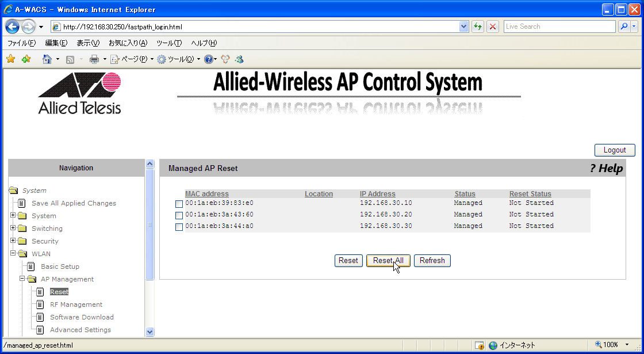The image size is (644, 354).
Task: Check the box for 00:1a:eb:3a:43:60
Action: tap(179, 215)
